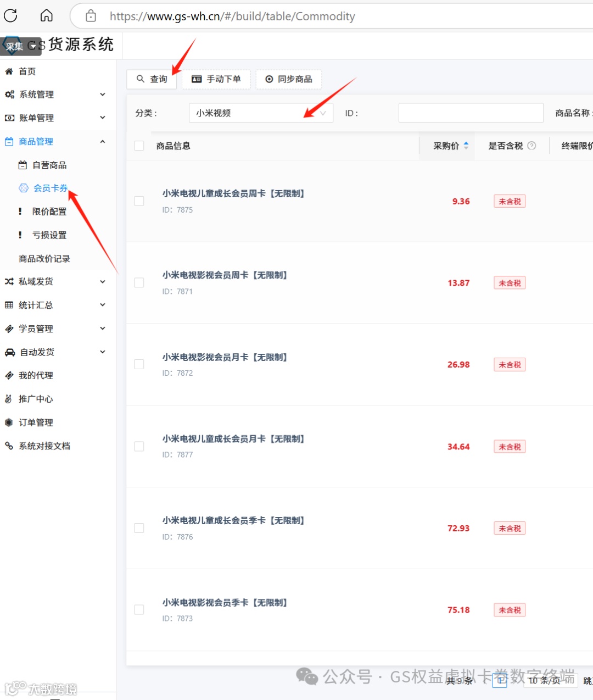Click the 私域发货 shuffle icon

pyautogui.click(x=9, y=282)
